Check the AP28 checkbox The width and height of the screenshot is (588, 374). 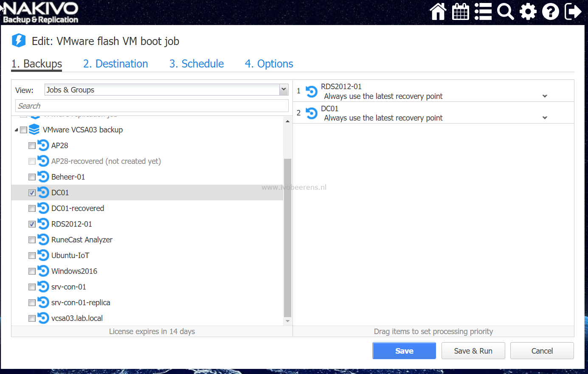pos(32,146)
